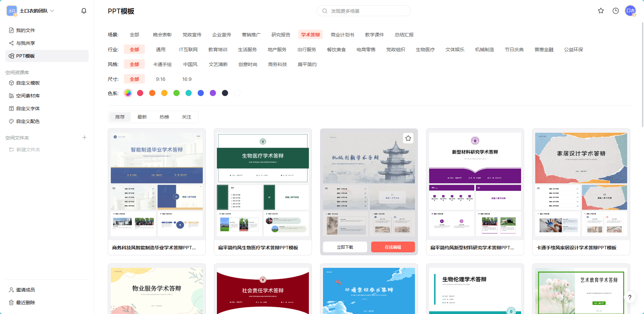Focus the 发现更多场景 search field
The image size is (644, 314).
pos(364,11)
